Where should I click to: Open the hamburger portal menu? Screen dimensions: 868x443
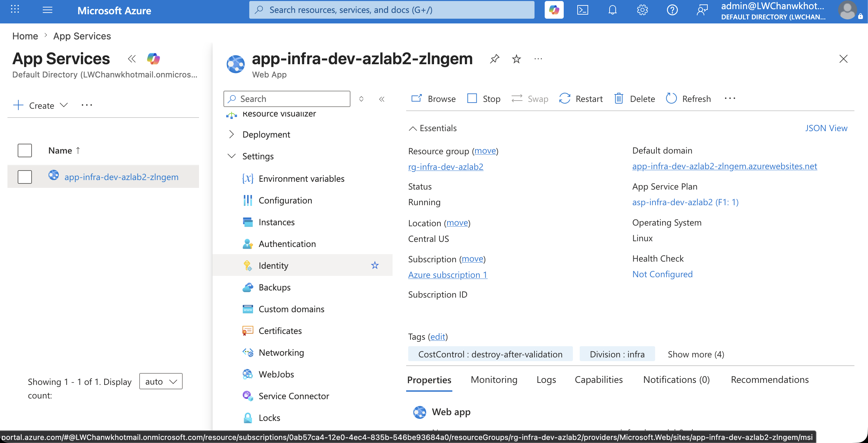click(48, 10)
